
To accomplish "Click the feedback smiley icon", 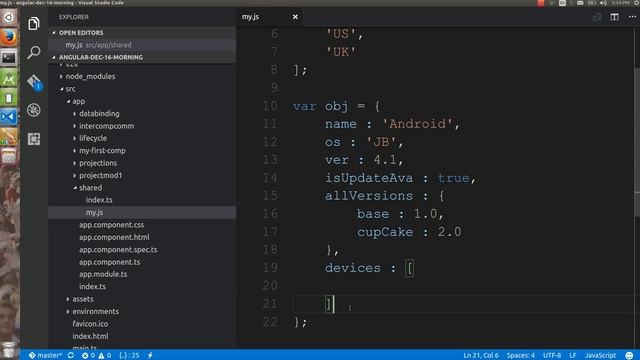I will point(629,355).
